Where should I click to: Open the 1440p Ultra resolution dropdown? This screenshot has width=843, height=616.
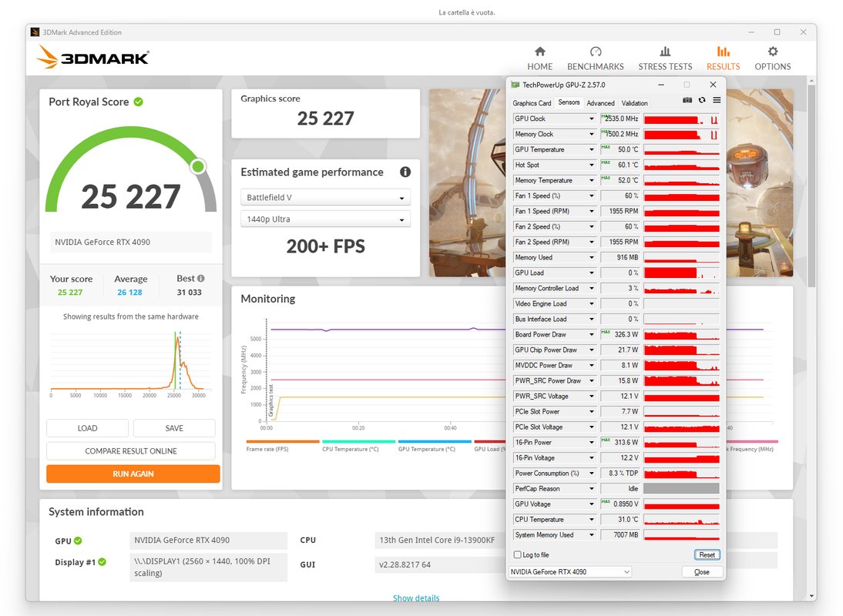[x=325, y=219]
